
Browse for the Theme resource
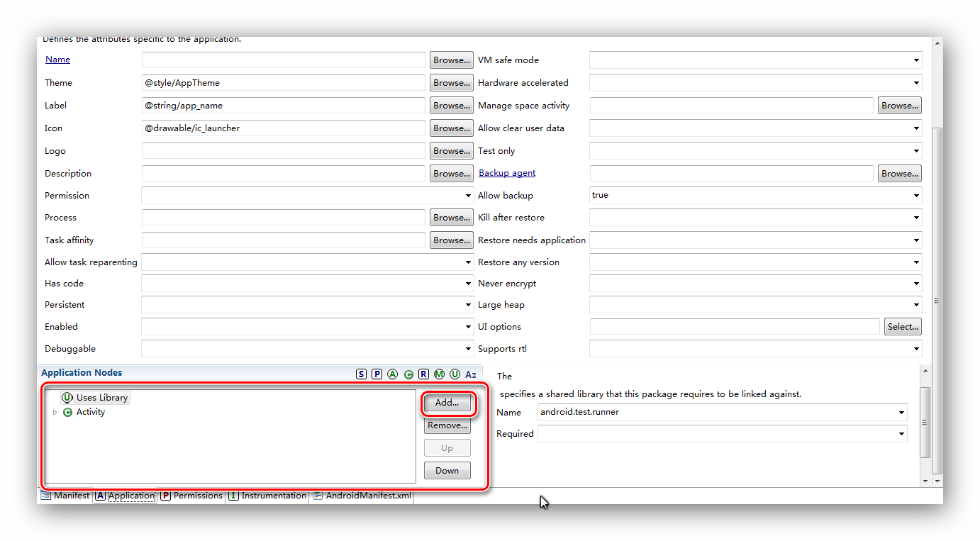point(452,83)
